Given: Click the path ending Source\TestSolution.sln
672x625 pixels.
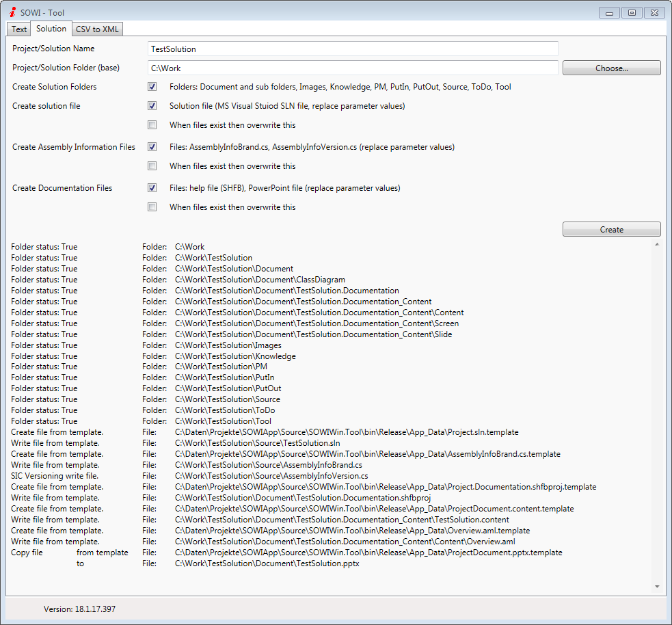Looking at the screenshot, I should click(258, 443).
